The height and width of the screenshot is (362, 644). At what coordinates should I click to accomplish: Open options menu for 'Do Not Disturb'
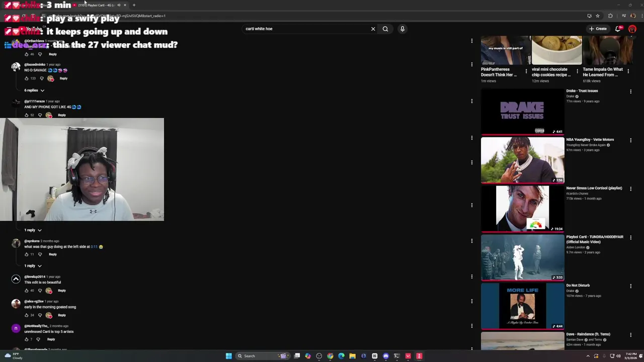pyautogui.click(x=630, y=286)
